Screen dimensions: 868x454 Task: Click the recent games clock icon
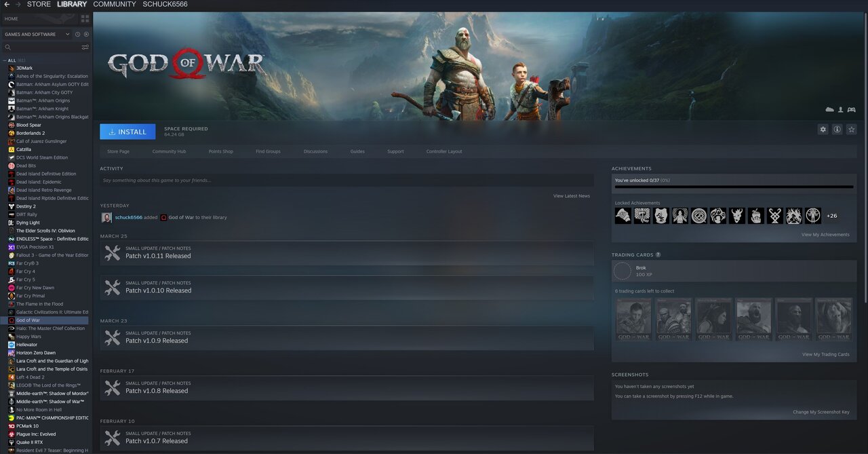pyautogui.click(x=77, y=34)
